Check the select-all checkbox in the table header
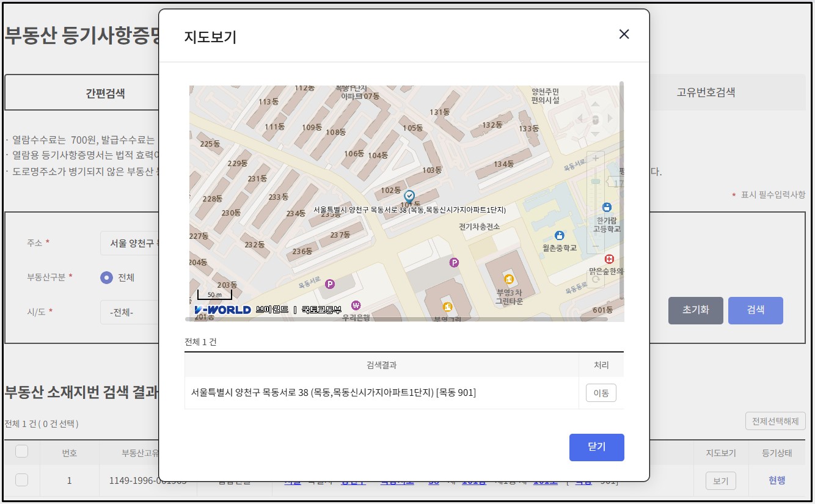The height and width of the screenshot is (504, 815). pyautogui.click(x=23, y=452)
